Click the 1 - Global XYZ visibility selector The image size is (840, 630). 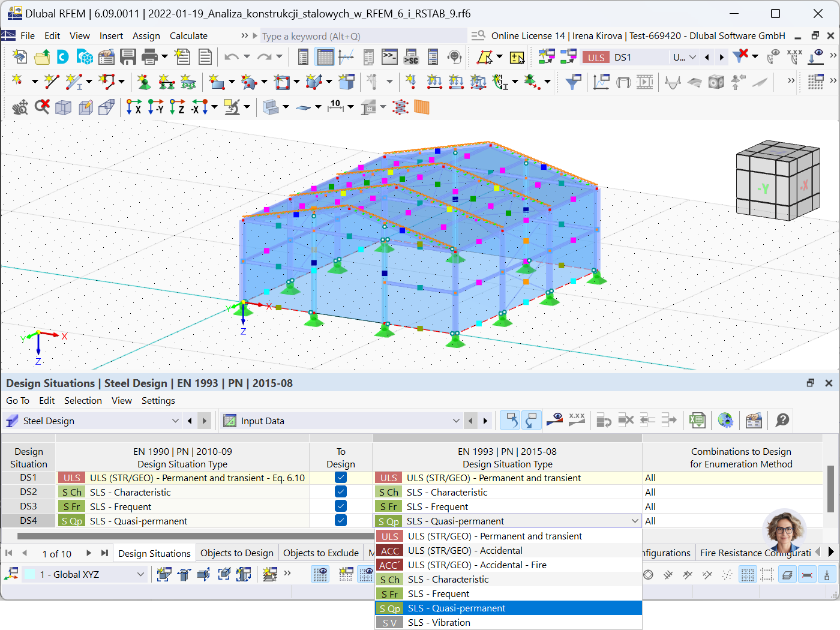(84, 574)
